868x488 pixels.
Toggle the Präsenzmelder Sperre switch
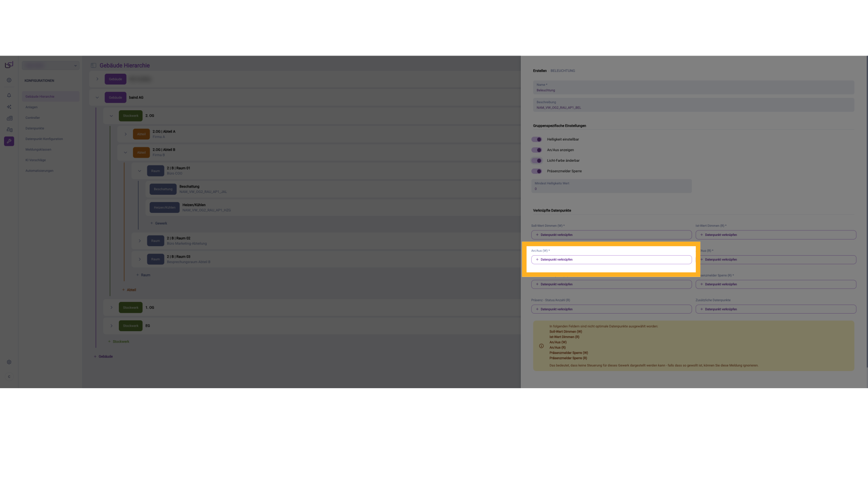pos(537,171)
